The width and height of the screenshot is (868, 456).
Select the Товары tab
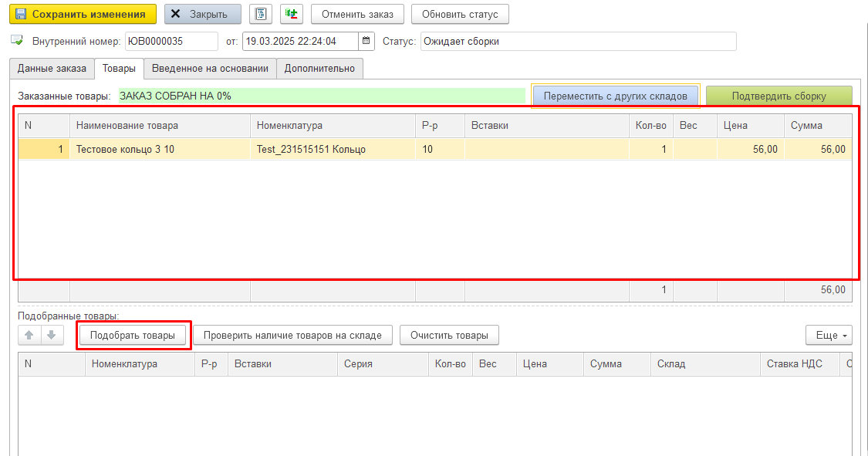[119, 68]
